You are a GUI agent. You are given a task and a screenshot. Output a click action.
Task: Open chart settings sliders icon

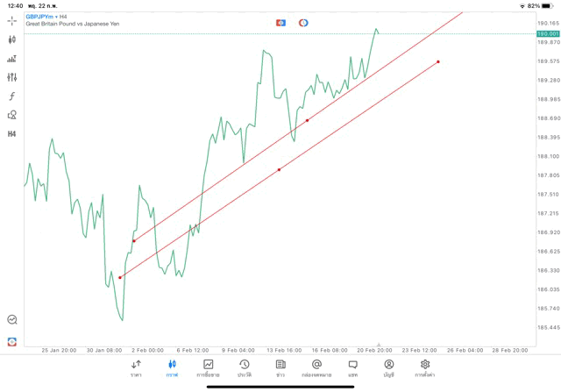(x=12, y=77)
